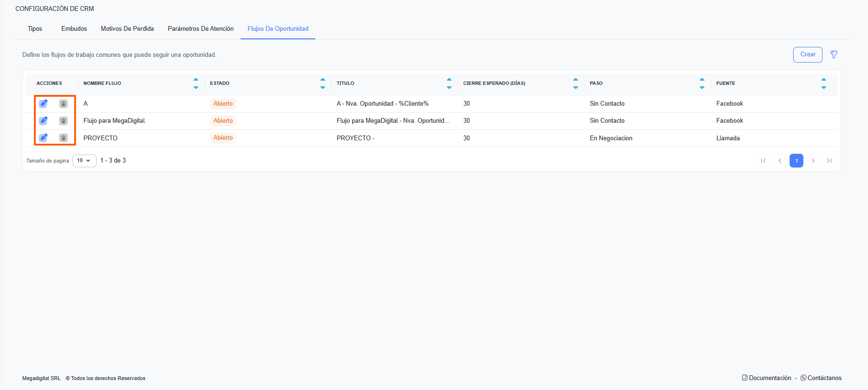Delete the Flujo para MegaDigital row
Image resolution: width=868 pixels, height=390 pixels.
point(63,121)
